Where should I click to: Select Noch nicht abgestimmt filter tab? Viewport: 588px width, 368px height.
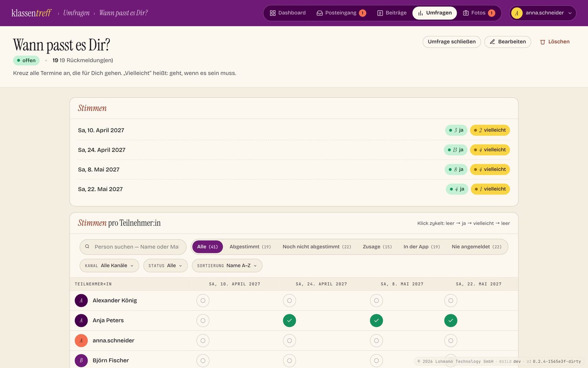pos(317,247)
